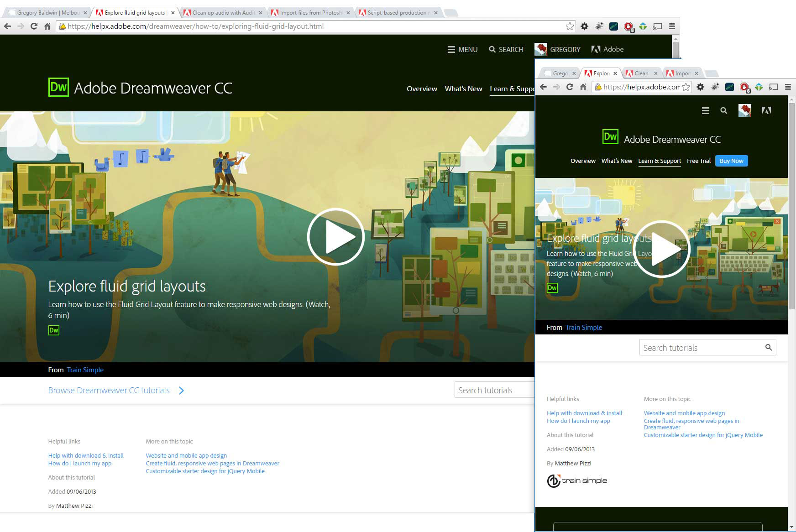796x532 pixels.
Task: Bookmark page with star in small window
Action: tap(686, 87)
